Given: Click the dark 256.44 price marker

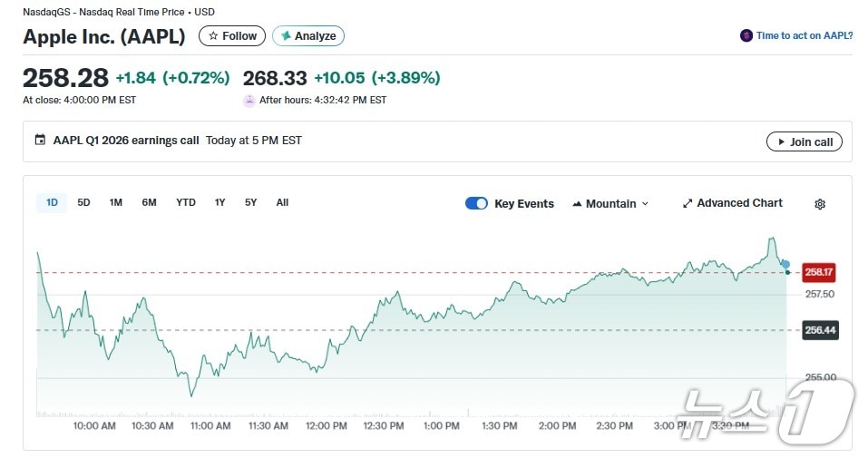Looking at the screenshot, I should (820, 330).
